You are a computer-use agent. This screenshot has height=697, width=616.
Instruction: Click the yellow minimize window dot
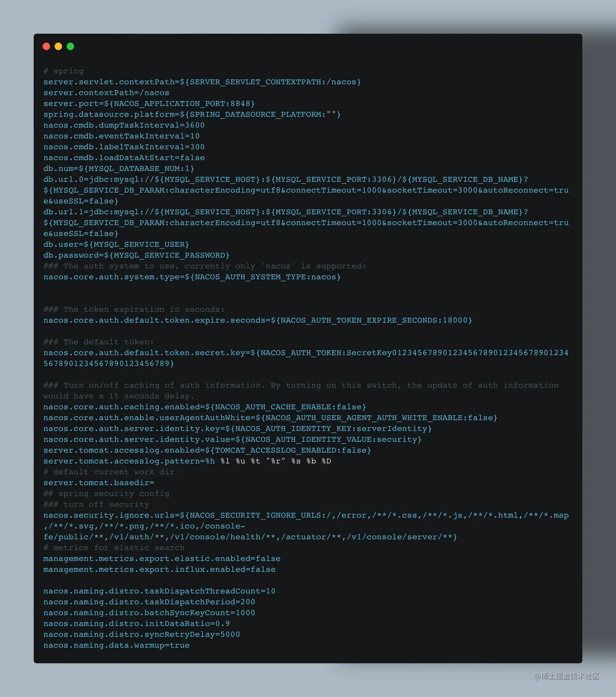[x=58, y=46]
